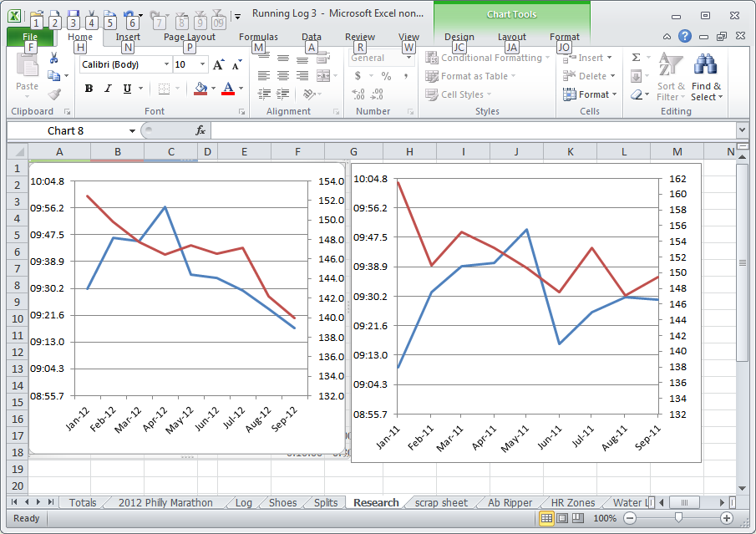
Task: Switch to the HR Zones sheet tab
Action: pyautogui.click(x=575, y=502)
